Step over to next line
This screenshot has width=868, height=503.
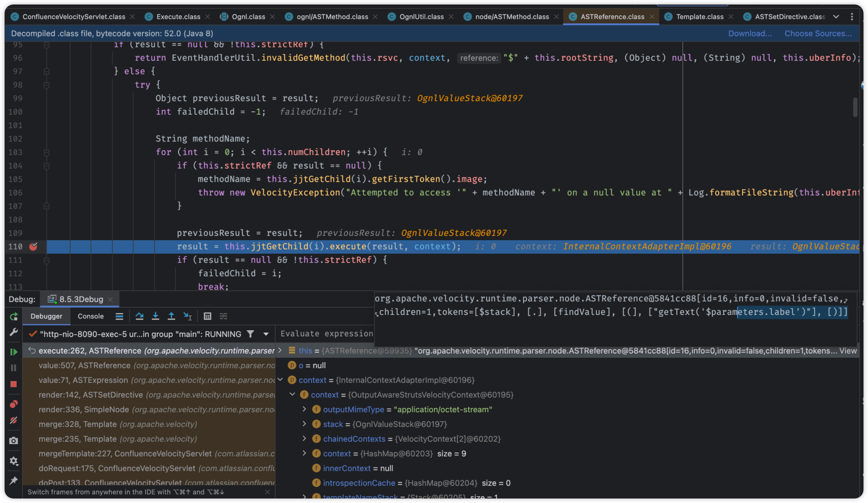(139, 316)
